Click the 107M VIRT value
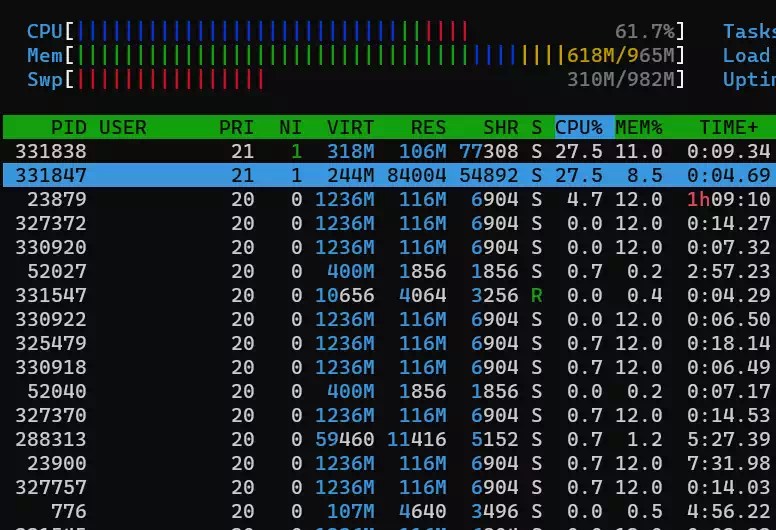Screen dimensions: 776x530 point(350,511)
